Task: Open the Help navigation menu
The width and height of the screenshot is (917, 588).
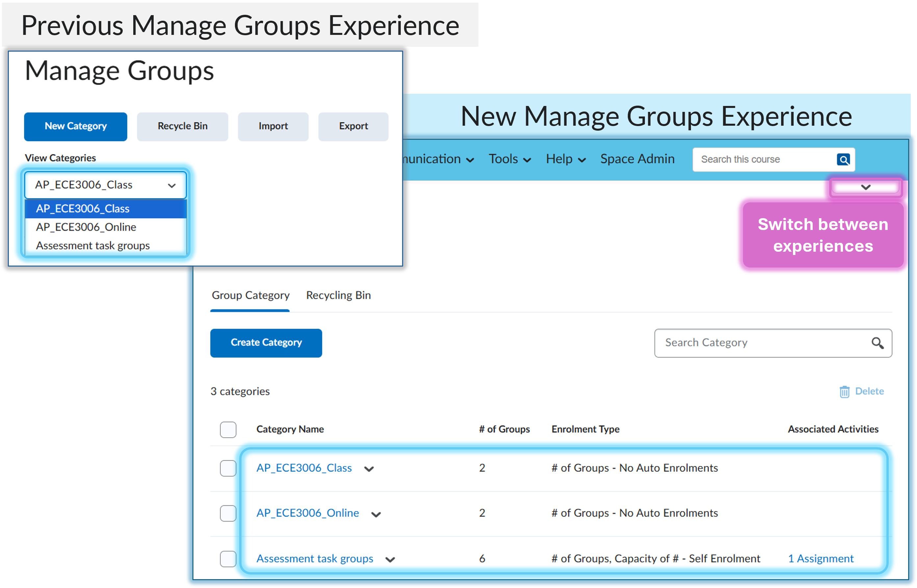Action: (x=566, y=159)
